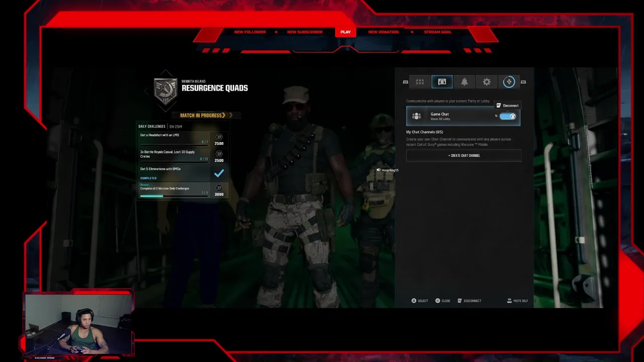
Task: Select the Play overlay tab
Action: coord(346,32)
